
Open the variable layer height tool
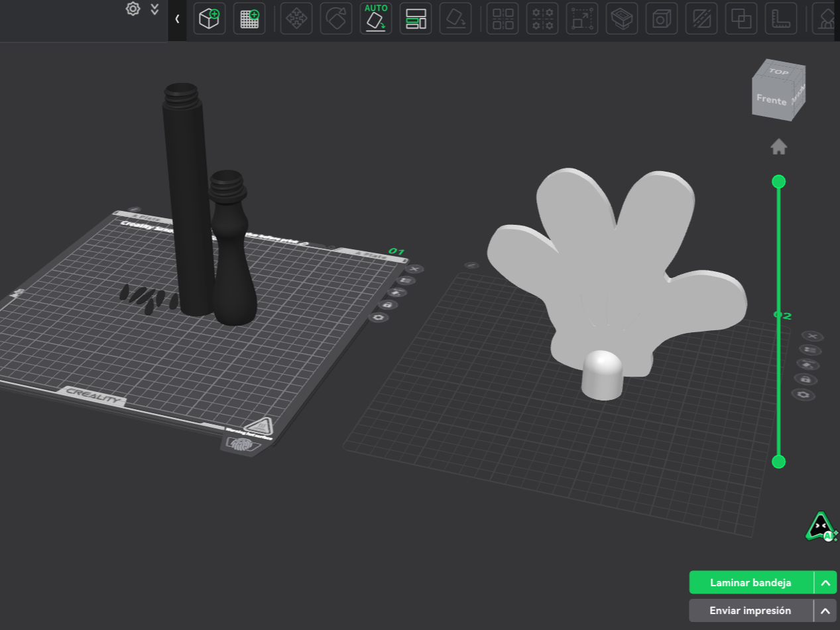point(622,19)
